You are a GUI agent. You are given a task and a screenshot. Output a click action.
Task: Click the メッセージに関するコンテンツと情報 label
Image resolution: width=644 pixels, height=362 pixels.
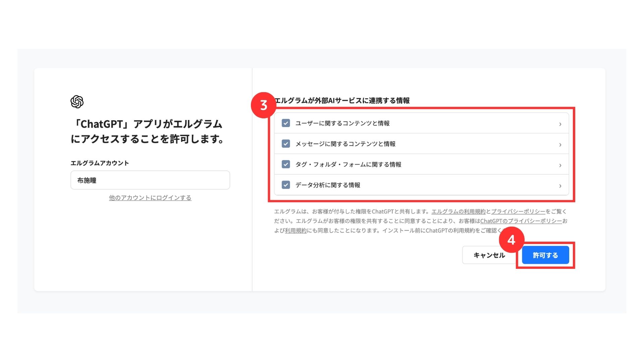[x=345, y=144]
